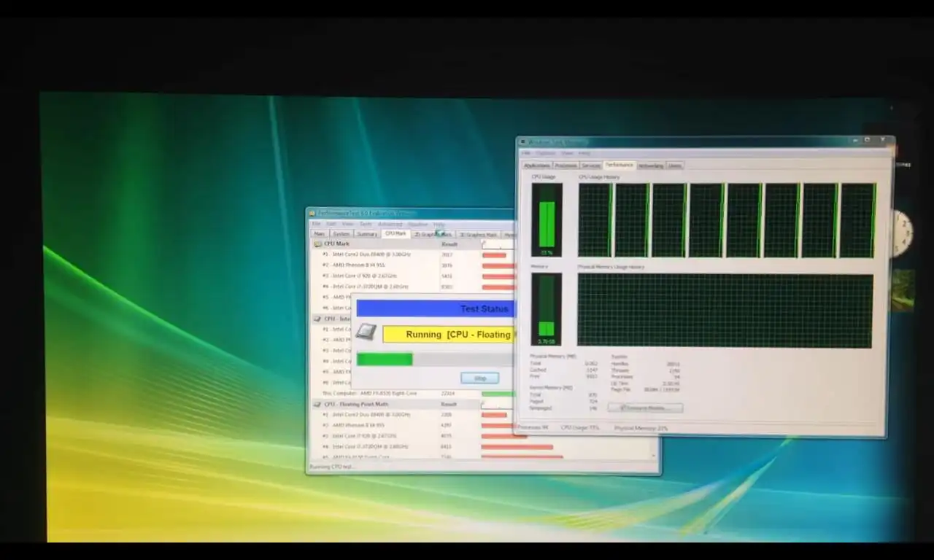Click the 'Running CPU test...' status bar text

point(331,467)
